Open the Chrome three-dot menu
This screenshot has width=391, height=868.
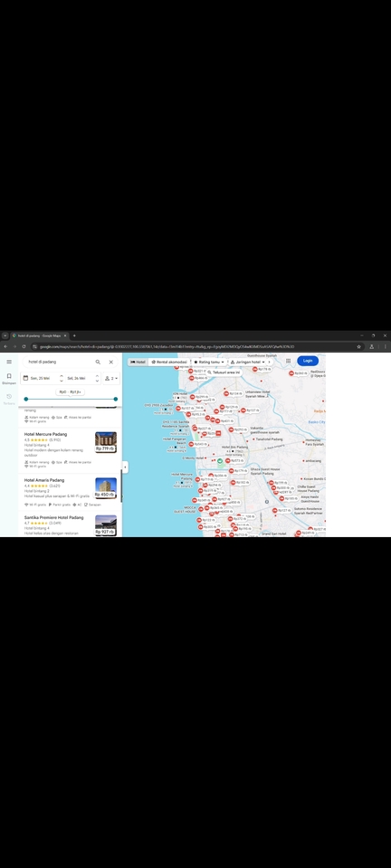click(x=385, y=346)
